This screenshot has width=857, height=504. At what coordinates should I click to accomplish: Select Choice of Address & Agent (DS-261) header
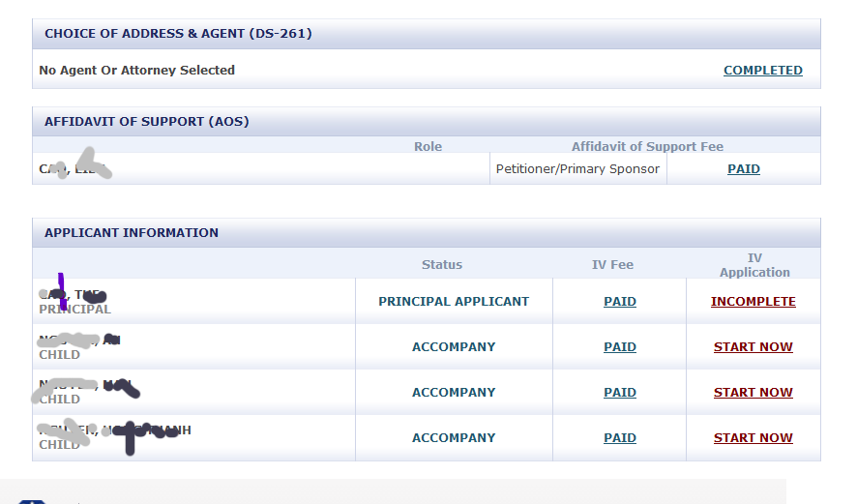click(x=178, y=33)
